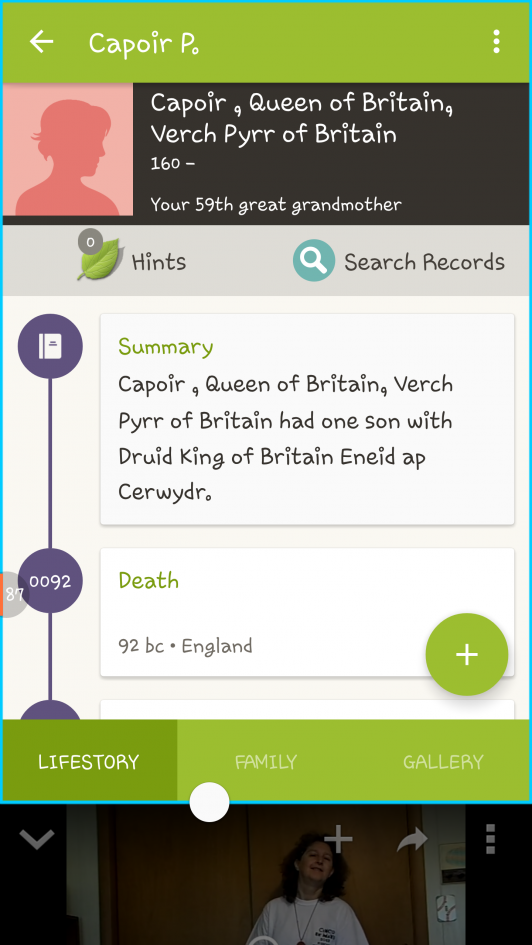Open the Summary card
The width and height of the screenshot is (532, 945).
click(x=307, y=419)
